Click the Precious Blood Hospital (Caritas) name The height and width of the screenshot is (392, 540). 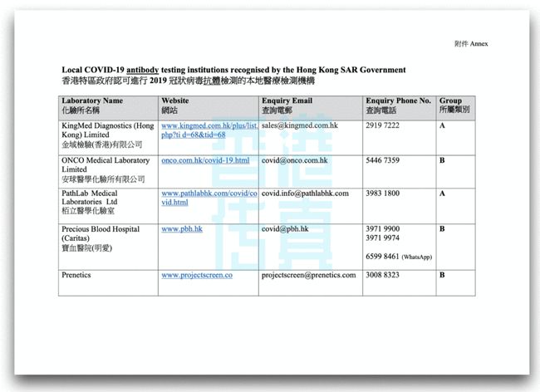pyautogui.click(x=101, y=238)
